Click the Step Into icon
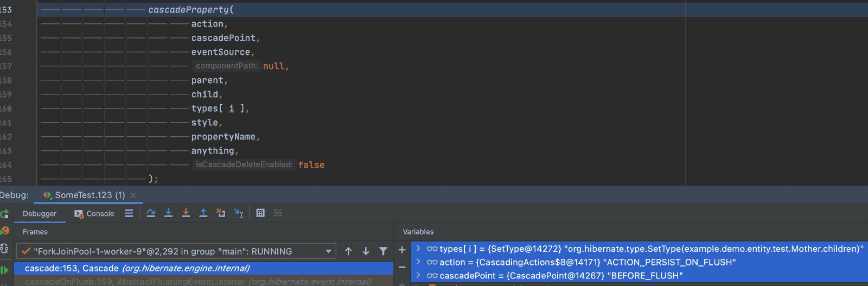 [x=168, y=213]
